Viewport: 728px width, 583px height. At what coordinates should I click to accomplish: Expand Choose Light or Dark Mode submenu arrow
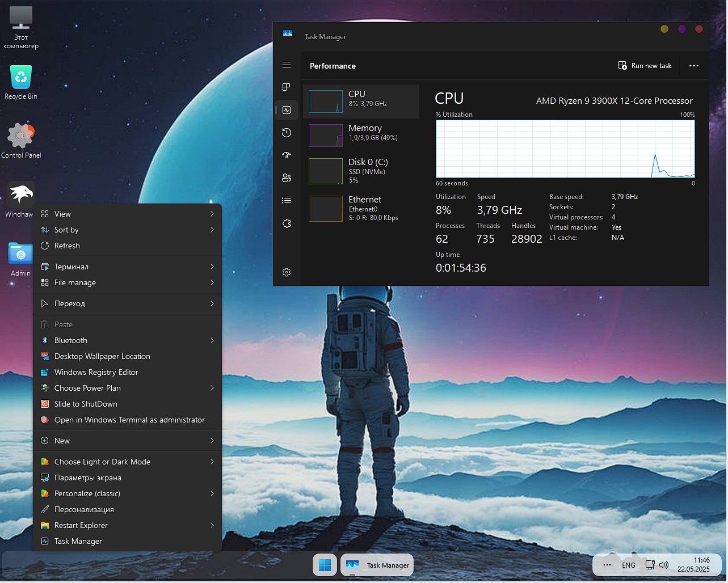pyautogui.click(x=212, y=462)
